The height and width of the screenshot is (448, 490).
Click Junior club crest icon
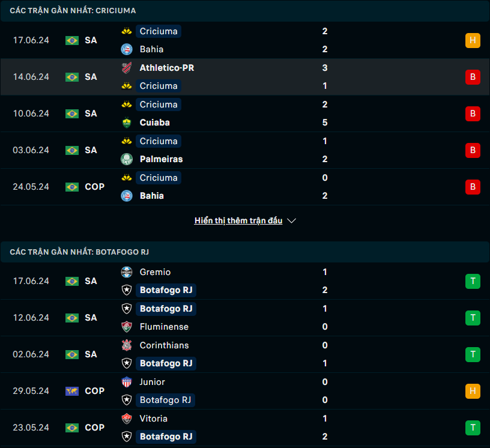click(127, 382)
